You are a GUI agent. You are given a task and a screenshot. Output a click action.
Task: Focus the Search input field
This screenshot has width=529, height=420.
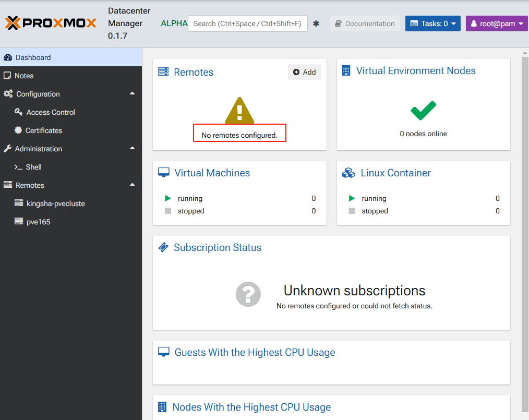pos(248,23)
